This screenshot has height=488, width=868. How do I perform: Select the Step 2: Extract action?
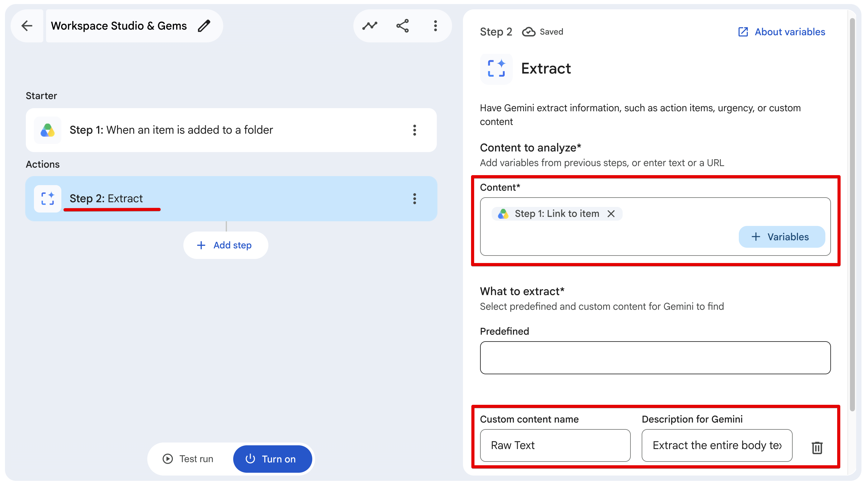coord(231,199)
